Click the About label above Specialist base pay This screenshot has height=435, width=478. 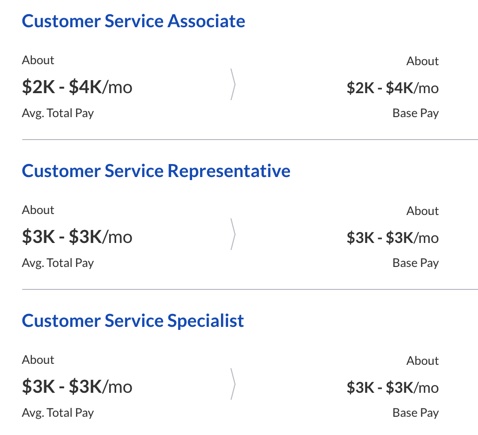422,361
